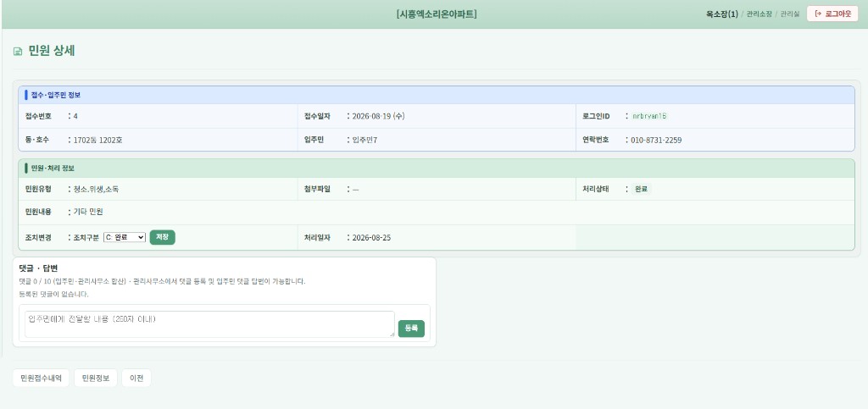Screen dimensions: 868x409
Task: Click the 완료 status badge
Action: tap(641, 189)
